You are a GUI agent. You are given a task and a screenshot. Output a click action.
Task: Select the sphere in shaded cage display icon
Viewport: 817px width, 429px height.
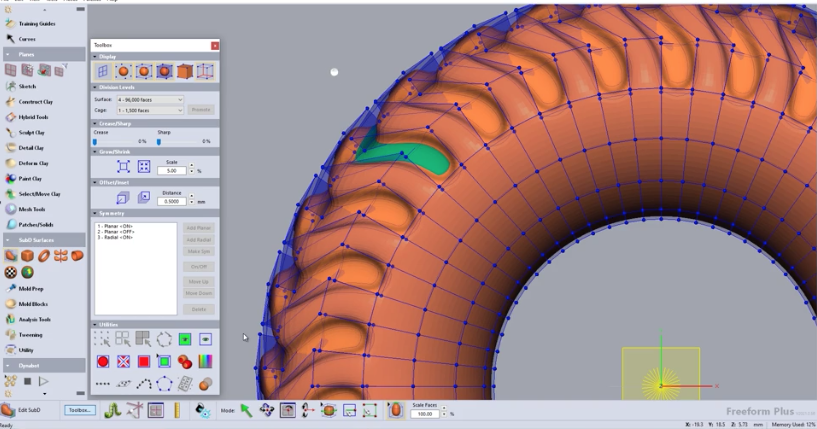click(164, 71)
